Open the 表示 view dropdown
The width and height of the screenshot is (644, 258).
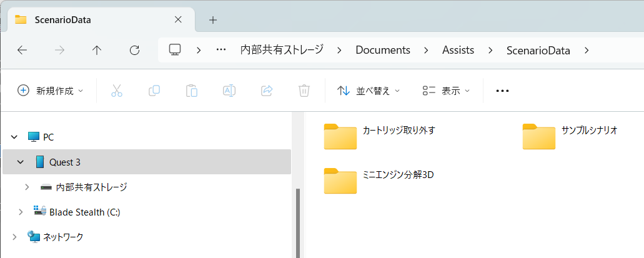click(x=445, y=91)
